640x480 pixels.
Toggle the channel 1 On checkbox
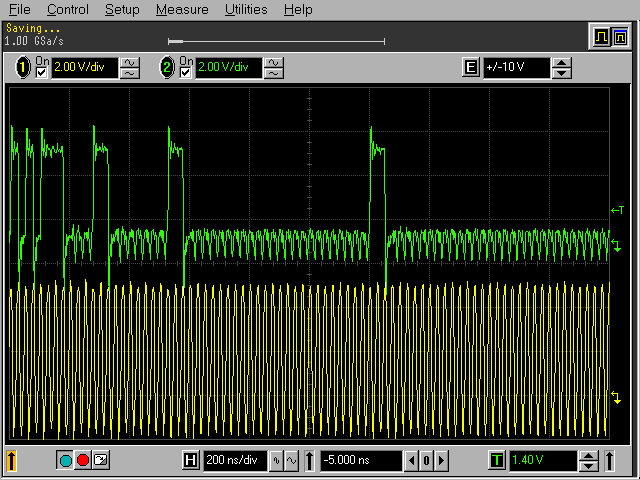point(42,73)
